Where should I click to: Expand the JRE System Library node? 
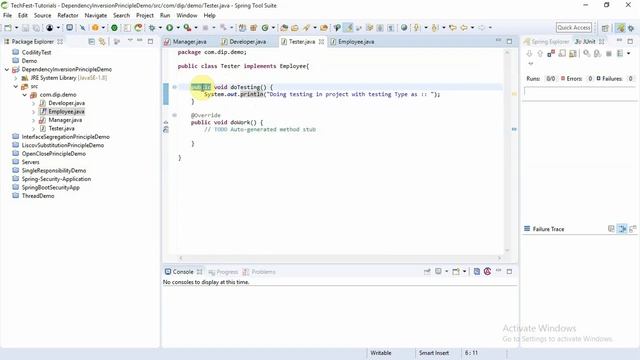pos(16,78)
